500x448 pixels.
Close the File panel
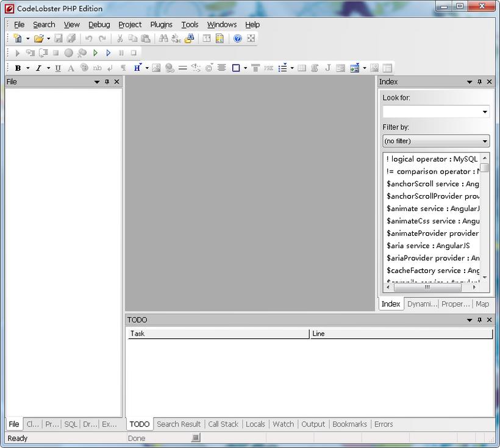point(116,82)
